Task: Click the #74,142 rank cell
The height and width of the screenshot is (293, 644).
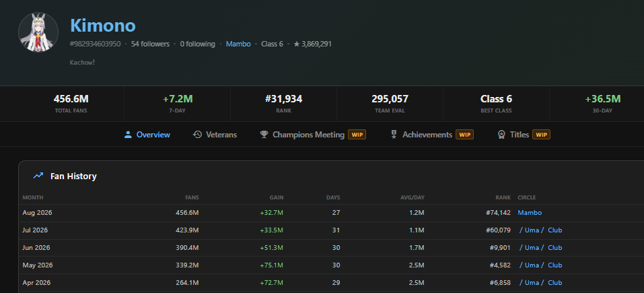Action: pyautogui.click(x=499, y=212)
